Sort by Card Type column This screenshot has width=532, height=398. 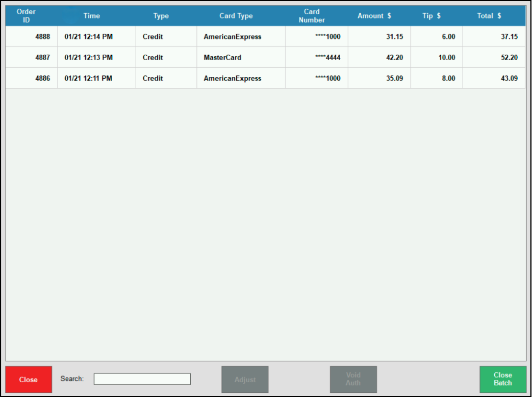pos(236,15)
